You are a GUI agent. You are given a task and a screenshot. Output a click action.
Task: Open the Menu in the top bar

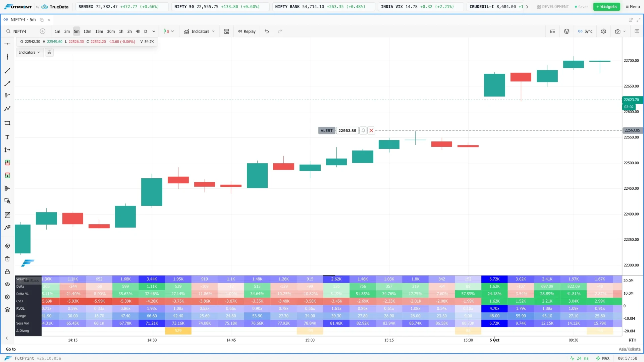tap(633, 7)
